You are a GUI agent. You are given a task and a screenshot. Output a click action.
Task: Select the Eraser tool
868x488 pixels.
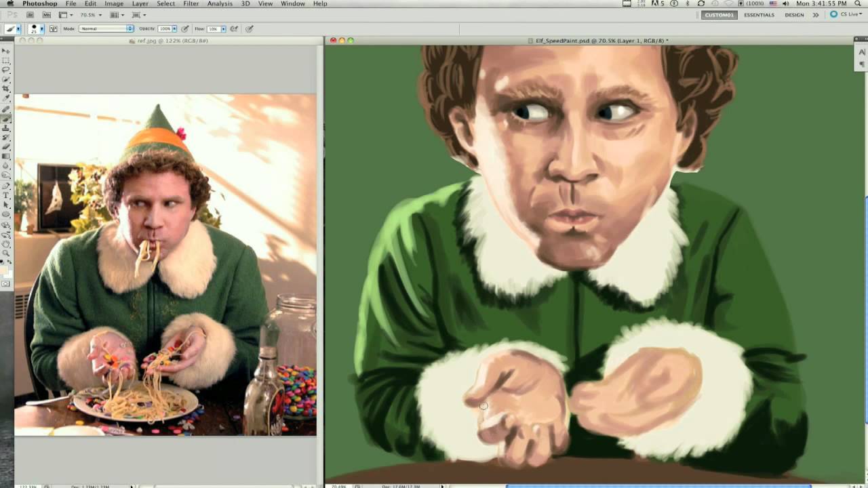tap(6, 146)
